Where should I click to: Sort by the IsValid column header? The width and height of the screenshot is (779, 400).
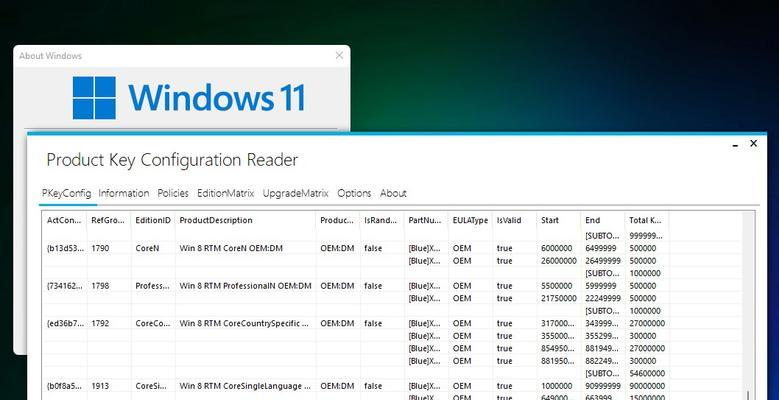pyautogui.click(x=515, y=220)
